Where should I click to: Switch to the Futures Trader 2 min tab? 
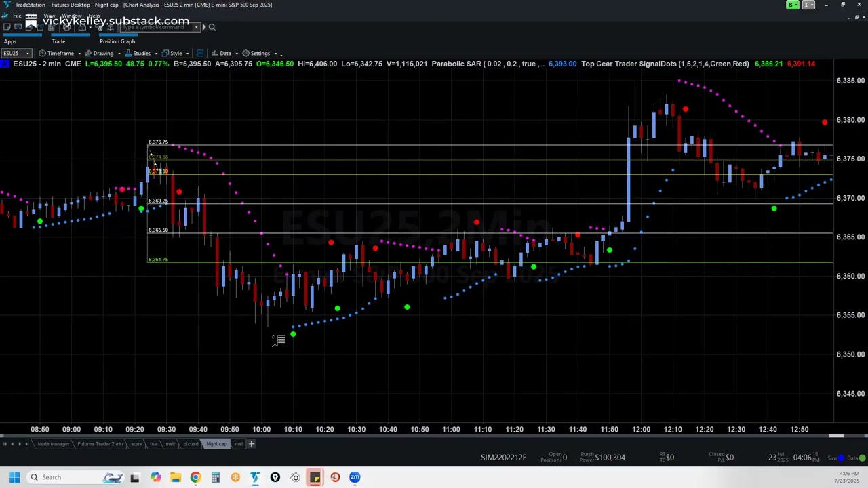pyautogui.click(x=100, y=444)
